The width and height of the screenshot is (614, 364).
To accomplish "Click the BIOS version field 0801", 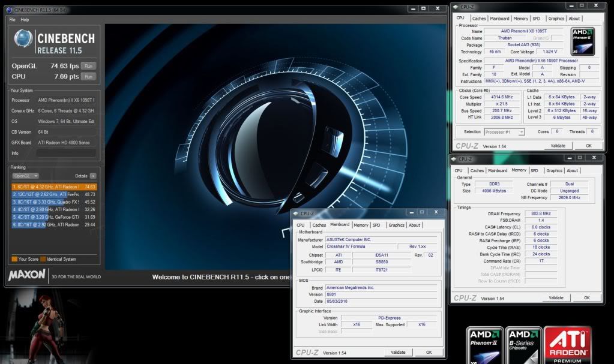I will coord(381,294).
